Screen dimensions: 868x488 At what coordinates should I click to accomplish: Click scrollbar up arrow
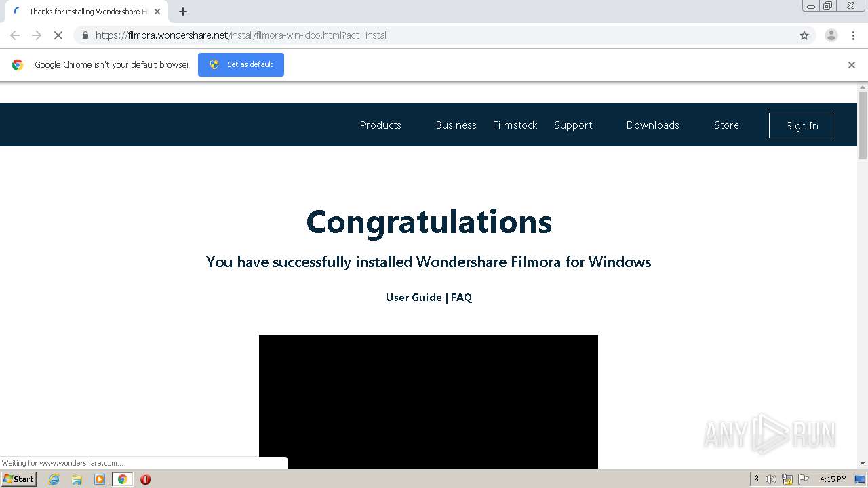(863, 87)
